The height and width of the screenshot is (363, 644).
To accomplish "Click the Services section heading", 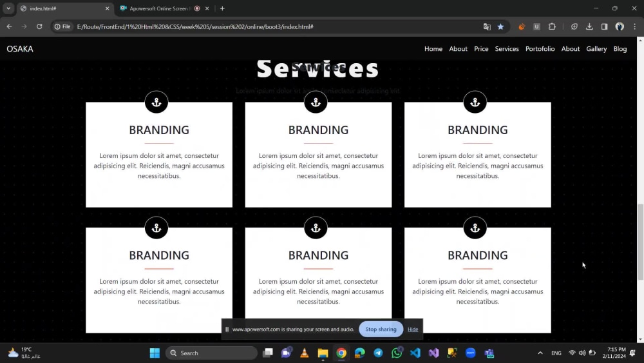I will [317, 68].
